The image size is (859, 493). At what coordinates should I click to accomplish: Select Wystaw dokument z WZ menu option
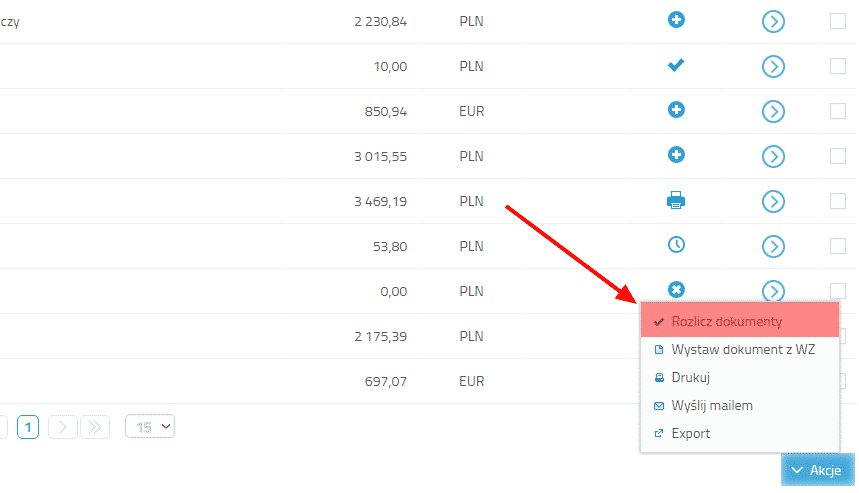point(743,350)
